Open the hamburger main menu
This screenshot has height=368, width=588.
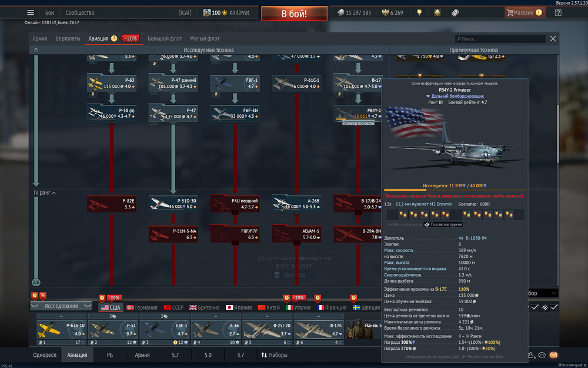[x=31, y=13]
